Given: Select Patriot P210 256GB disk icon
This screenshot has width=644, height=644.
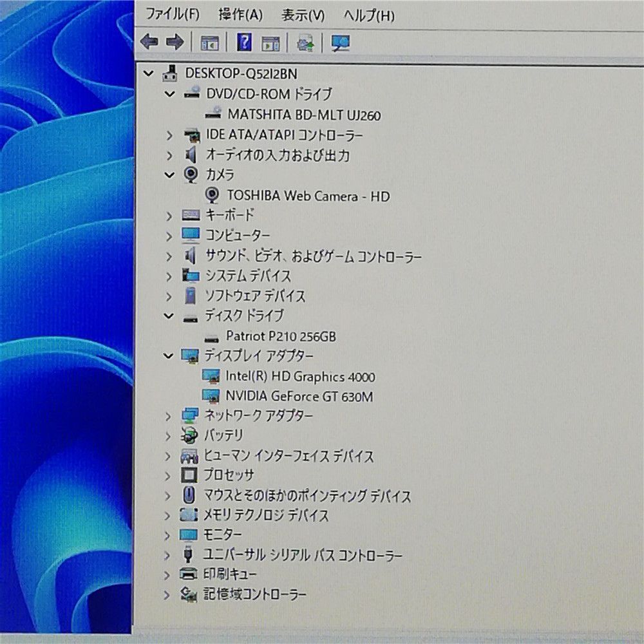Looking at the screenshot, I should point(211,339).
